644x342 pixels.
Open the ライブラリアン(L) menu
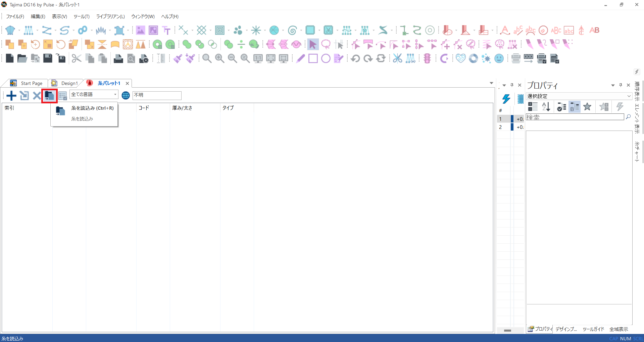click(x=110, y=16)
